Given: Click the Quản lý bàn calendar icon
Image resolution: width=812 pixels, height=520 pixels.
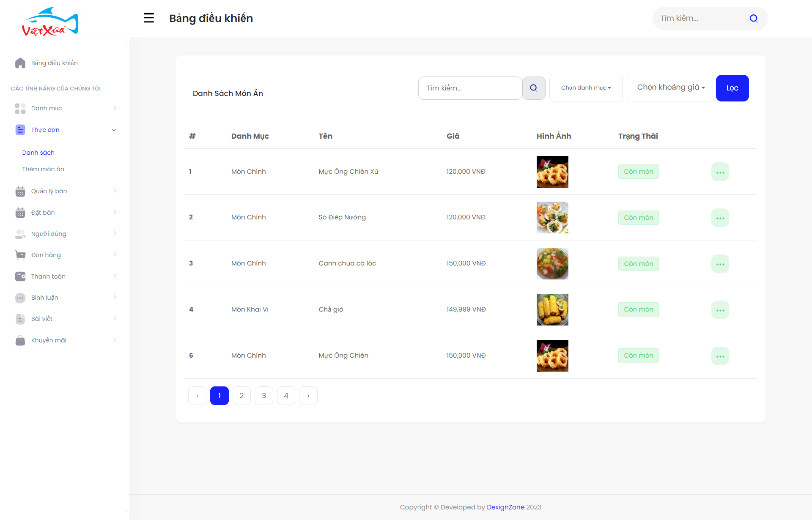Looking at the screenshot, I should pos(20,192).
